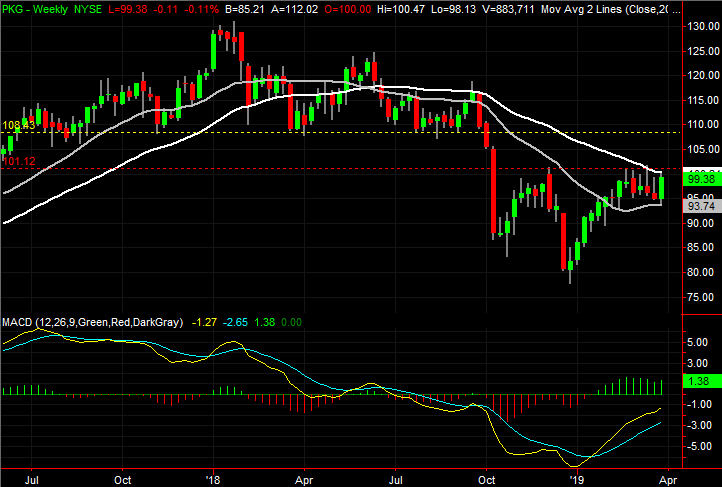Screen dimensions: 722x487
Task: Click the A=112.02 ask value
Action: [x=294, y=9]
